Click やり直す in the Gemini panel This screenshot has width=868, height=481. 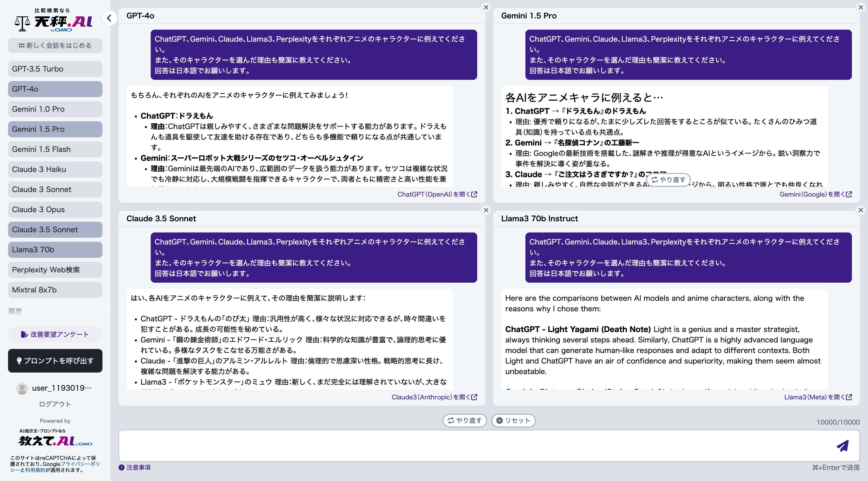pyautogui.click(x=669, y=180)
